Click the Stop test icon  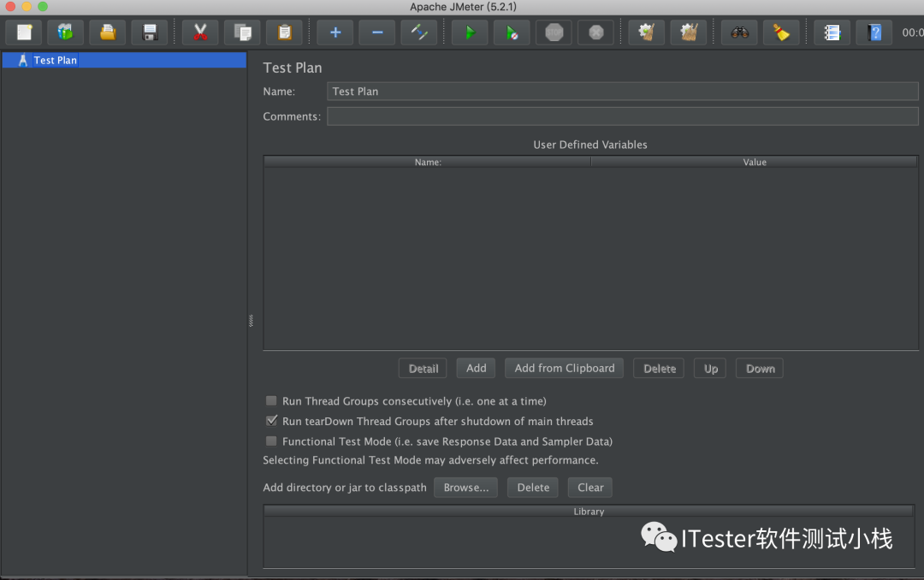(x=554, y=33)
